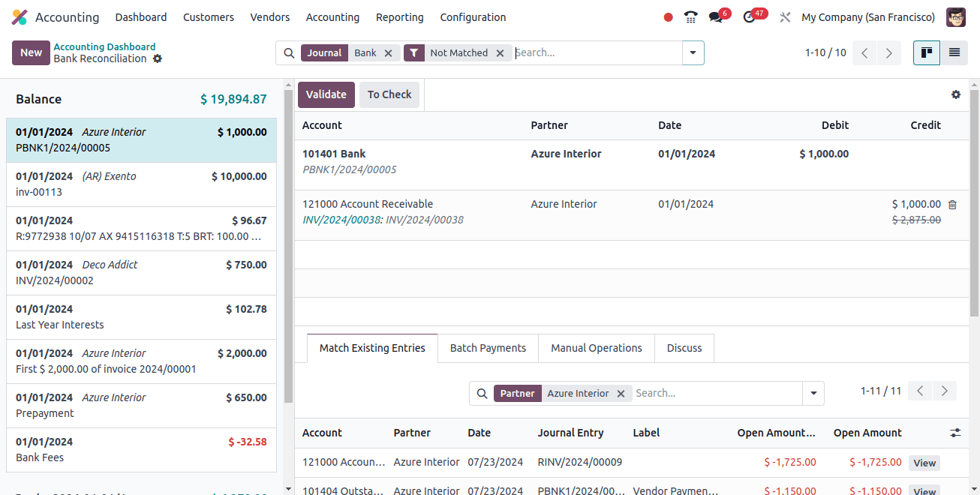Toggle the Partner search options dropdown
980x495 pixels.
coord(813,394)
